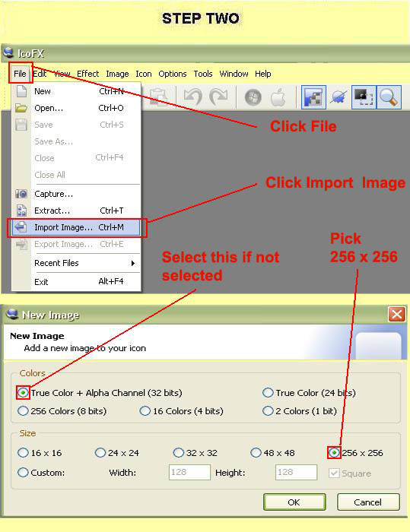
Task: Click the Extract icon in the File menu
Action: pyautogui.click(x=21, y=211)
